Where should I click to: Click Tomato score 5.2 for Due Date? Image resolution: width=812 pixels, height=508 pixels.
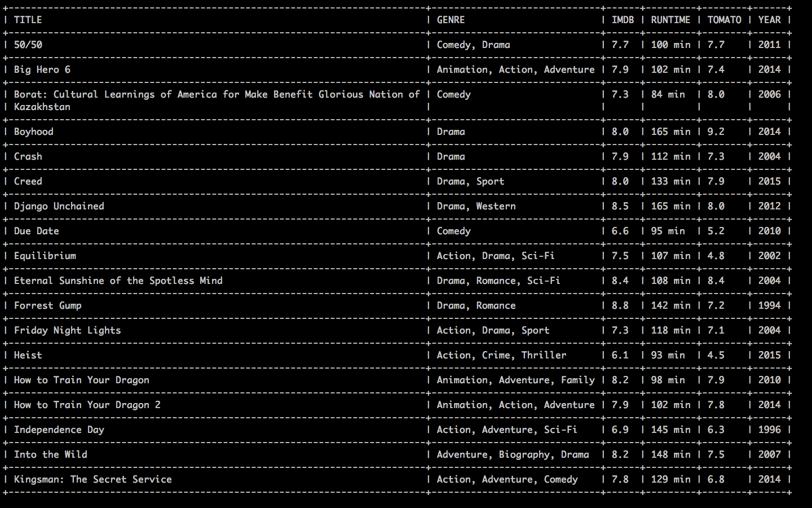pos(716,231)
